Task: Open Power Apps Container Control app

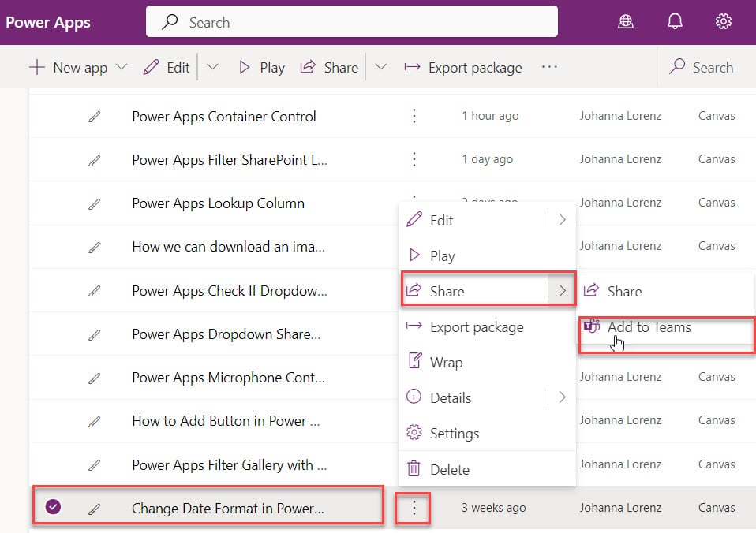Action: pos(223,117)
